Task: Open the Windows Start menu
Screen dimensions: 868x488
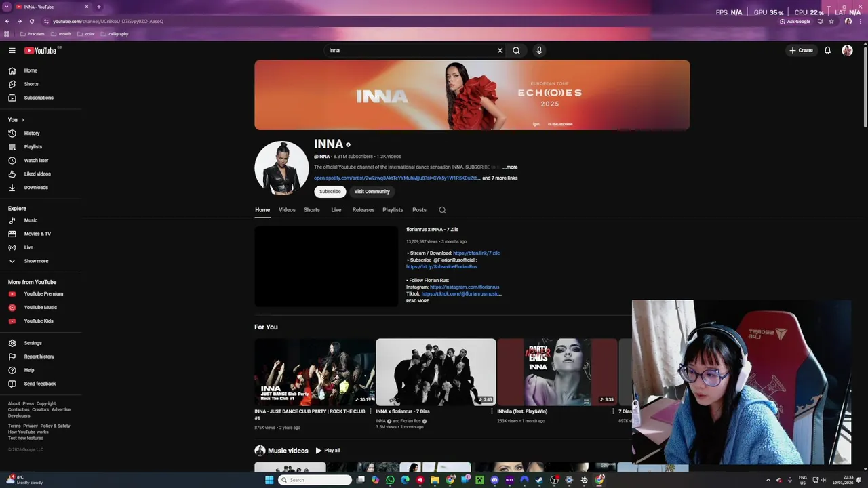Action: [269, 480]
